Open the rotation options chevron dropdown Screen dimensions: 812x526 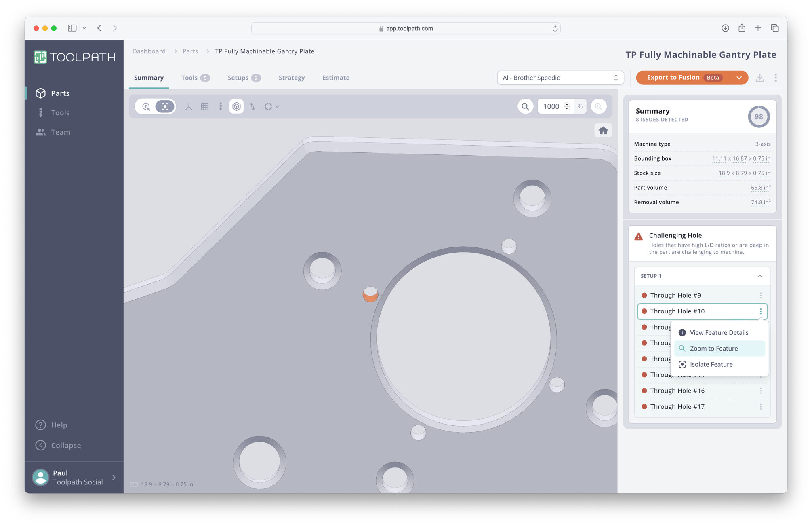277,106
